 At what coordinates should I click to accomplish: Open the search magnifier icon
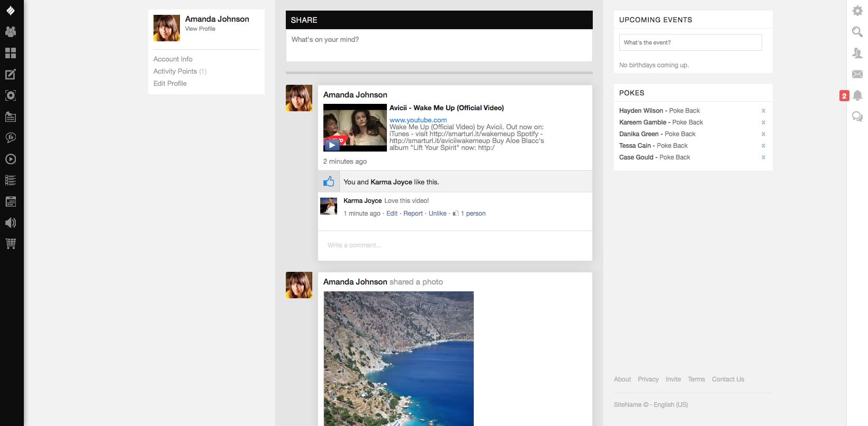click(x=857, y=32)
